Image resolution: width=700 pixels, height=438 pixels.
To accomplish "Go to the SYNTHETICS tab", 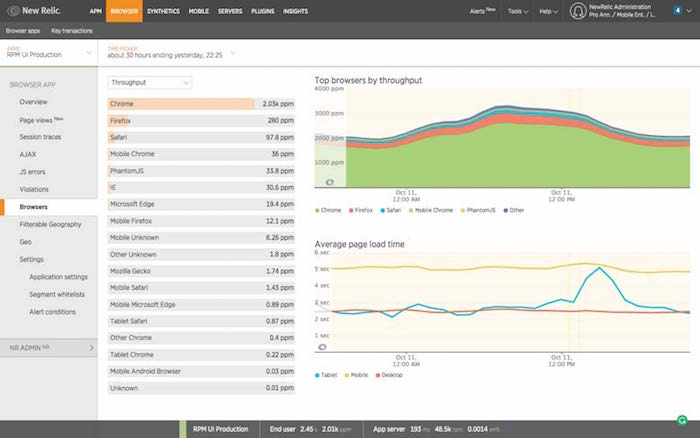I will [x=163, y=11].
